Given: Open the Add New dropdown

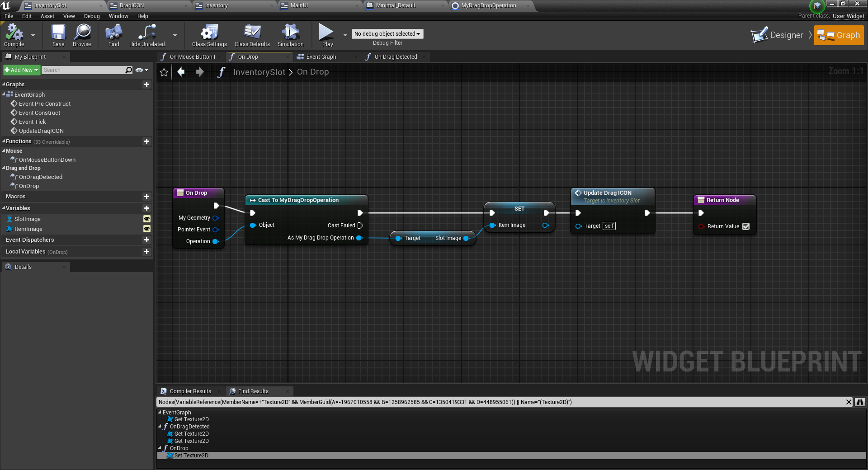Looking at the screenshot, I should pyautogui.click(x=21, y=70).
